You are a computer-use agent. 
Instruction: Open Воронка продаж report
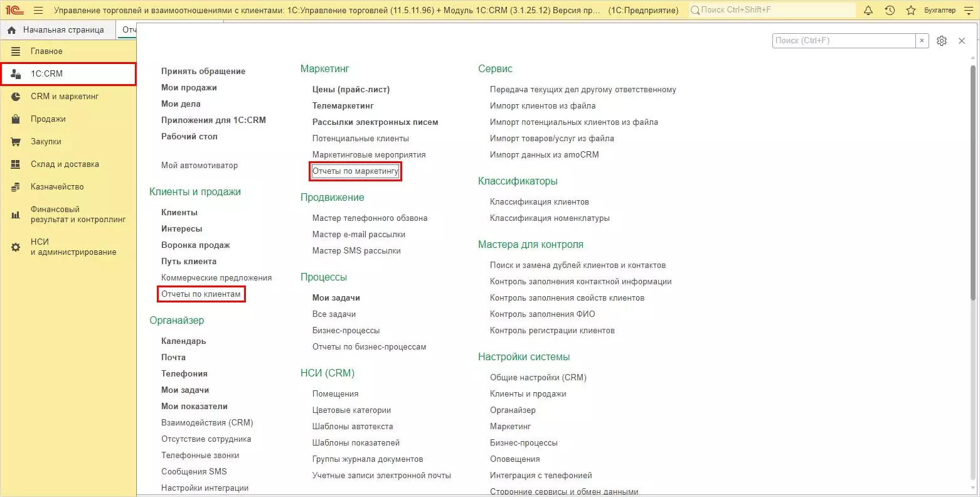click(x=196, y=245)
